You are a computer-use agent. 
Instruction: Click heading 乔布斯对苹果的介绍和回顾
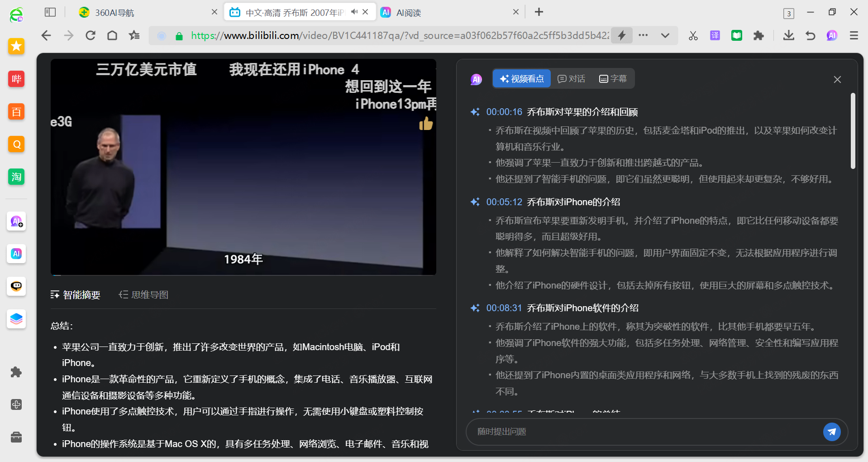(x=582, y=112)
